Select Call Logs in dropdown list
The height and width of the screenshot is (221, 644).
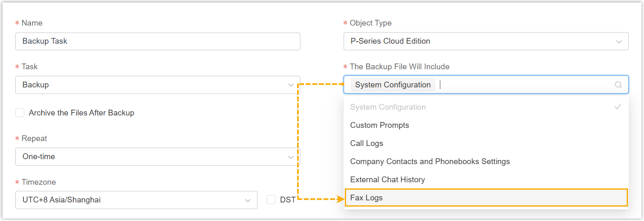point(367,143)
